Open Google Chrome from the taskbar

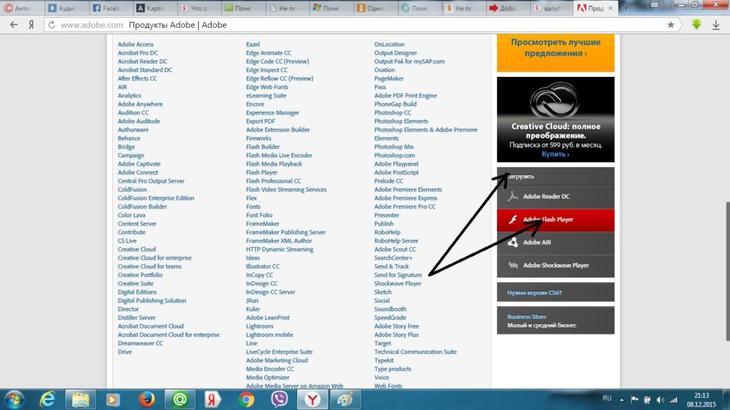point(246,398)
